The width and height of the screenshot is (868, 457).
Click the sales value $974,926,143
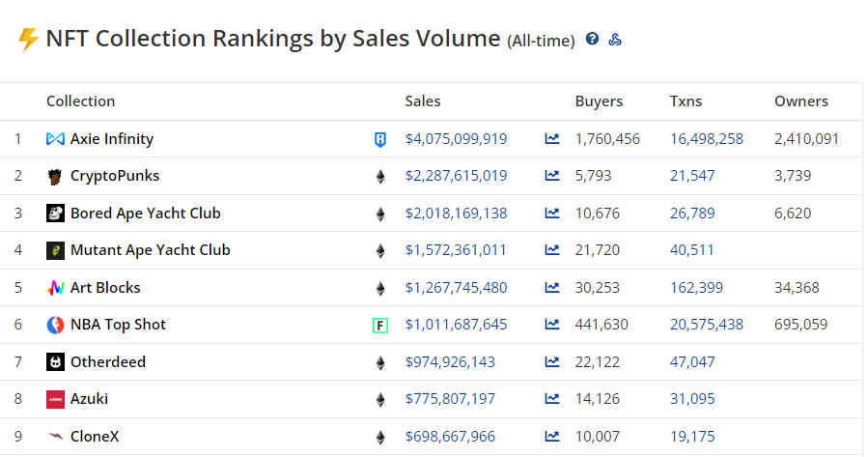point(450,361)
